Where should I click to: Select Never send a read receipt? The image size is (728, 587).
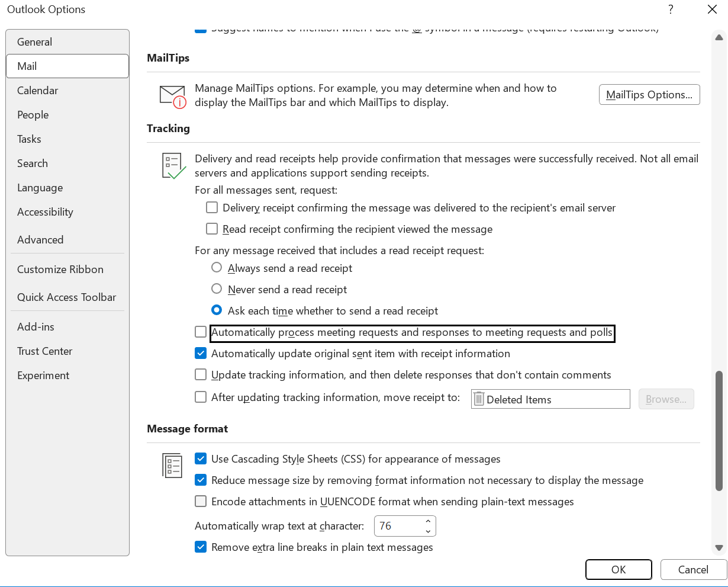click(x=217, y=289)
